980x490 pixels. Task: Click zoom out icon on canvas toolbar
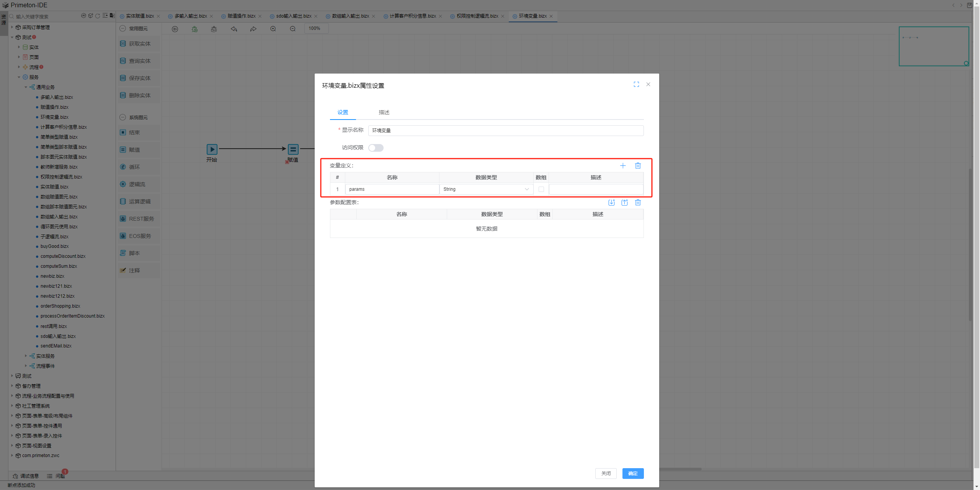click(292, 29)
